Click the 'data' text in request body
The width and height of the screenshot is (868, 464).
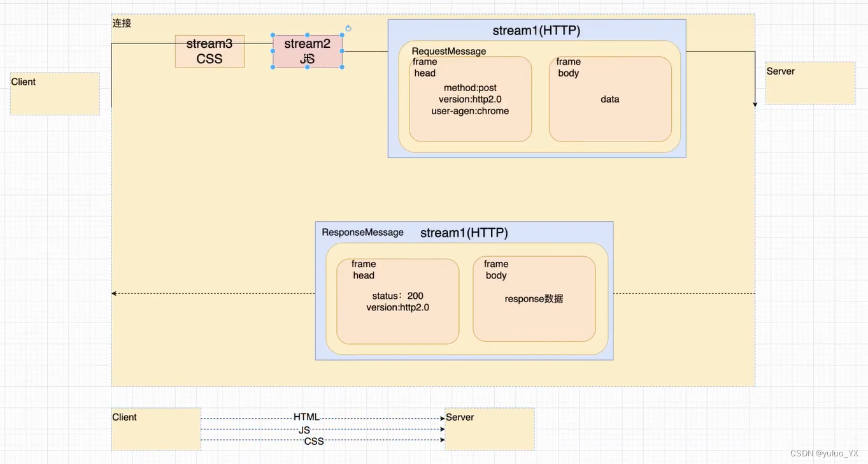(x=610, y=99)
